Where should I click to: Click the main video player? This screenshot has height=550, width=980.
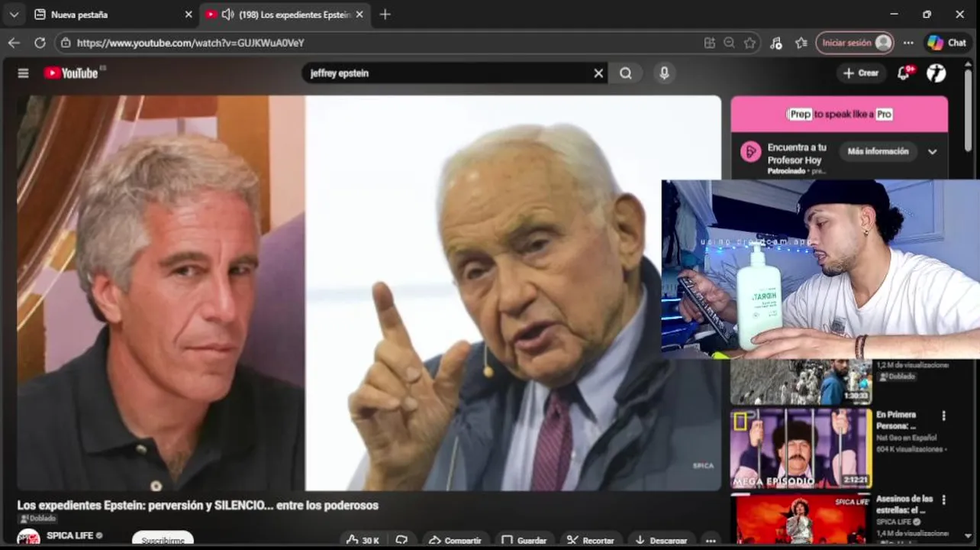click(x=369, y=293)
